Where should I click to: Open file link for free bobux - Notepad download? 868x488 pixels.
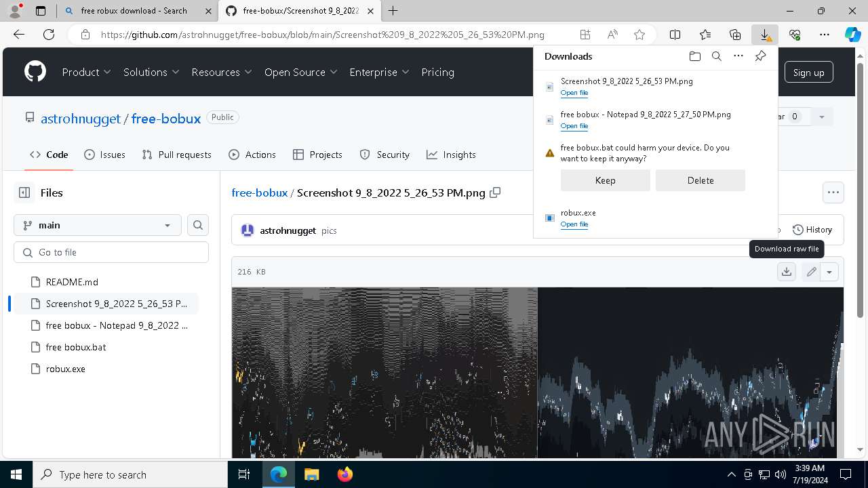574,126
